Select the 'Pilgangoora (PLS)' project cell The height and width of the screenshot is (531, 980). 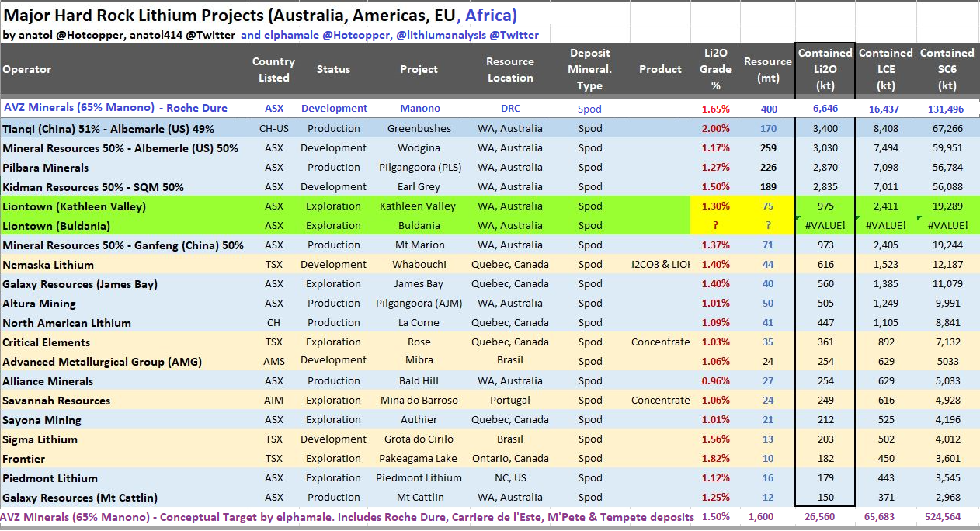pos(419,167)
